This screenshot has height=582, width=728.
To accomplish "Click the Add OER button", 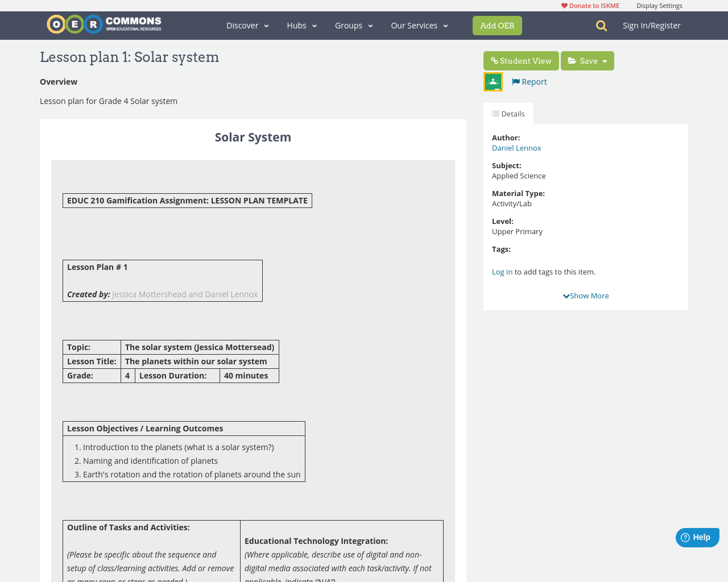I will click(x=497, y=25).
